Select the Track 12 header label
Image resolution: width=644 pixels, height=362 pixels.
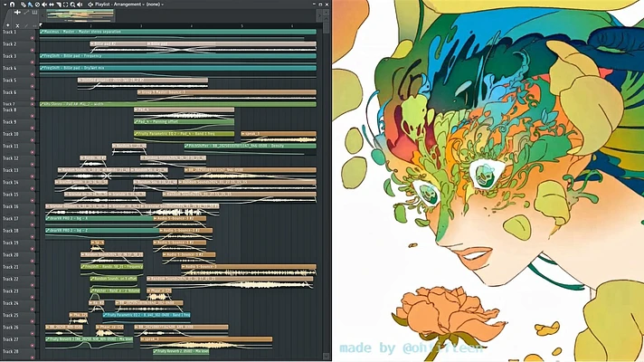pyautogui.click(x=11, y=158)
